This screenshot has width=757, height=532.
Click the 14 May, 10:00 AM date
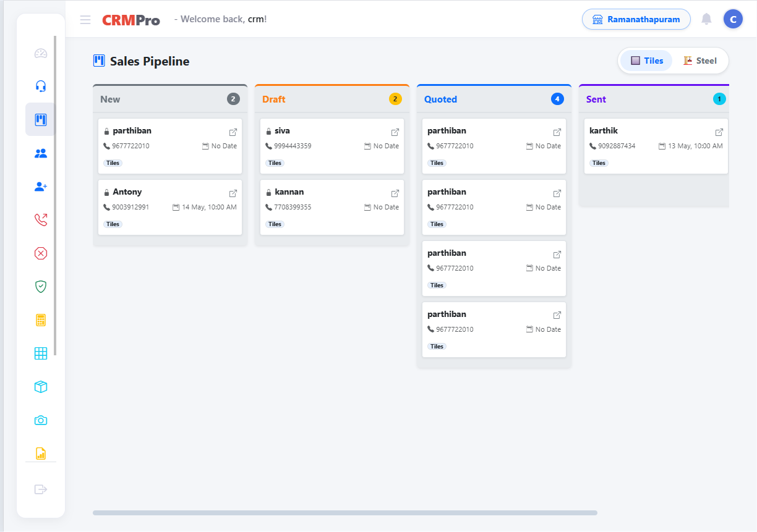[x=209, y=208]
